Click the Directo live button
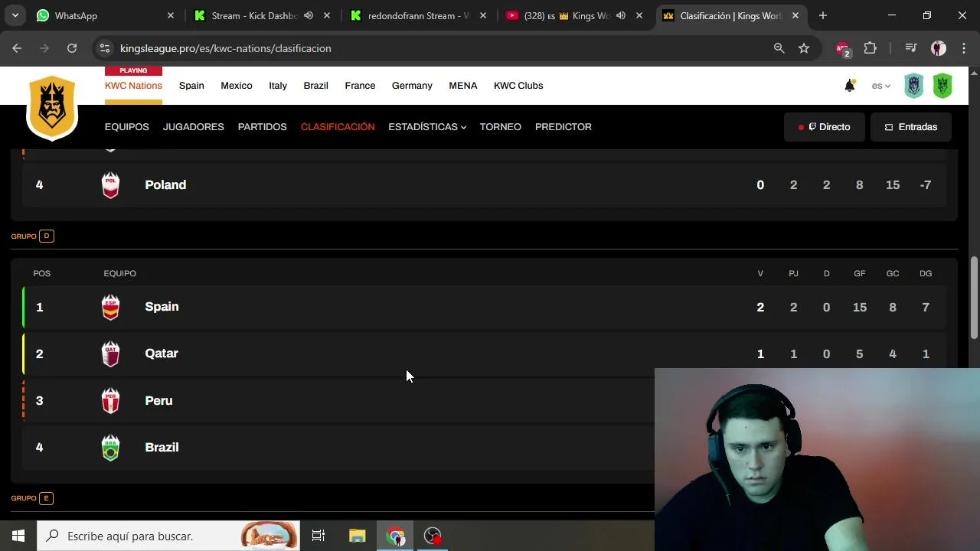Image resolution: width=980 pixels, height=551 pixels. [825, 127]
